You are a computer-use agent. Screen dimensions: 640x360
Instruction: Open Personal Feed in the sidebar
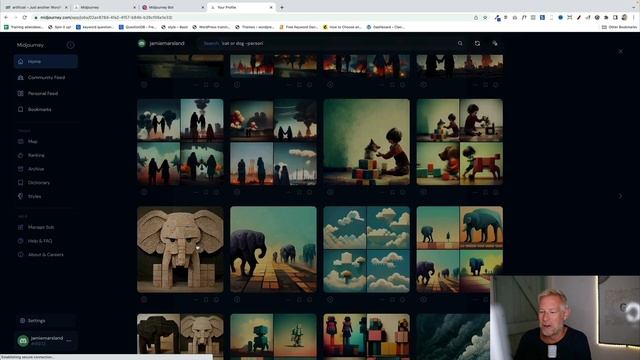(46, 93)
